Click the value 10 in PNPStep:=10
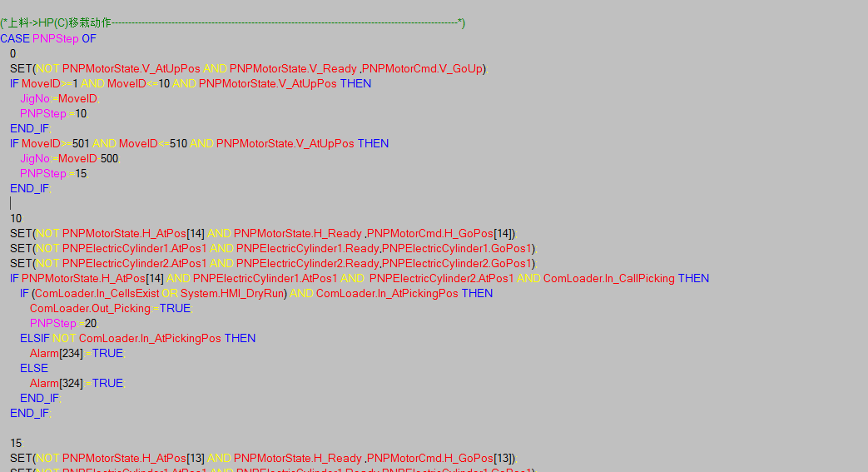The image size is (868, 472). click(81, 113)
